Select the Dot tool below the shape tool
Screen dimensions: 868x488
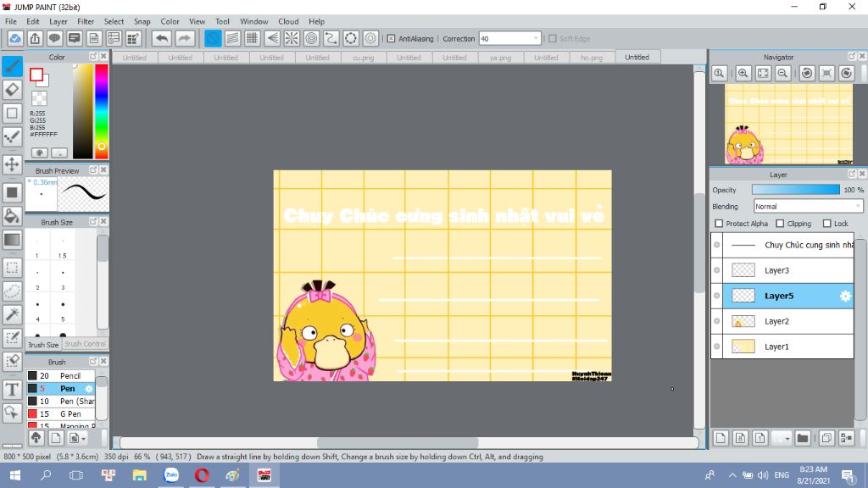point(12,136)
